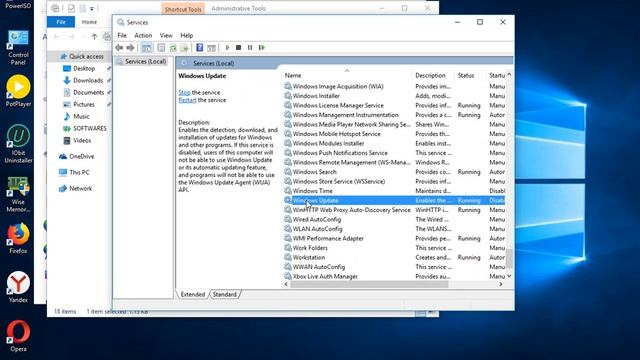The width and height of the screenshot is (640, 360).
Task: Click down arrow of services list scrollbar
Action: pyautogui.click(x=509, y=276)
